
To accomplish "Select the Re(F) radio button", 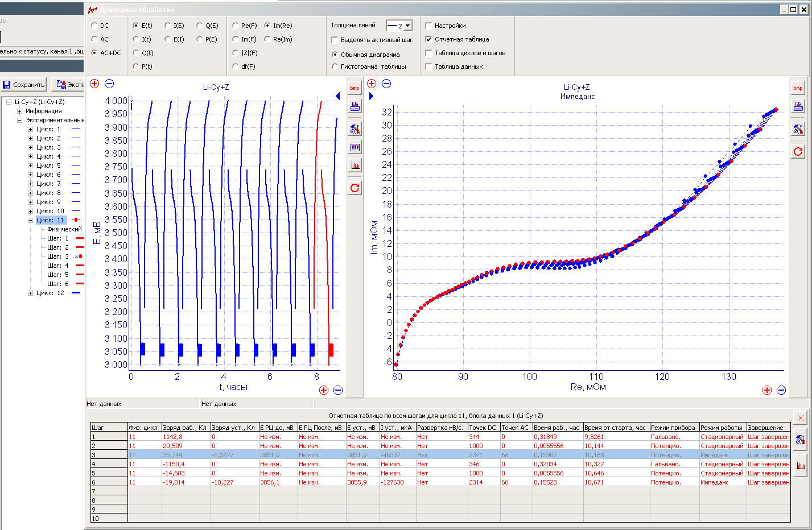I will [236, 26].
